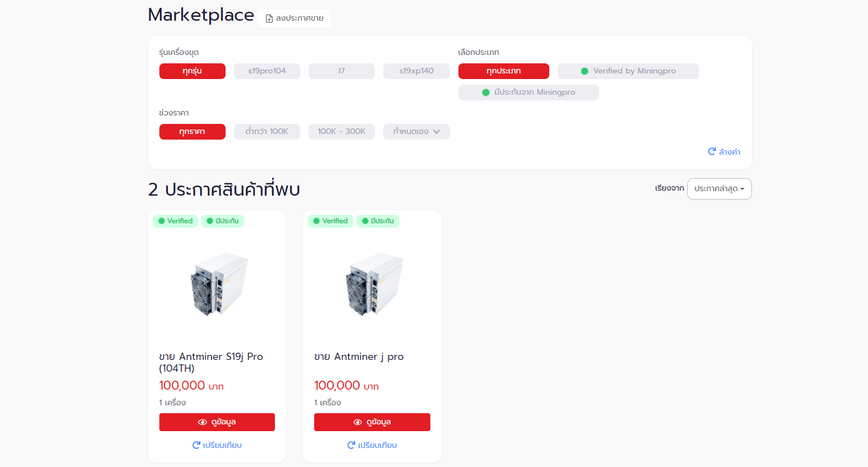Open the Antminer S19j Pro (104TH) product image
The image size is (868, 467).
(x=218, y=284)
